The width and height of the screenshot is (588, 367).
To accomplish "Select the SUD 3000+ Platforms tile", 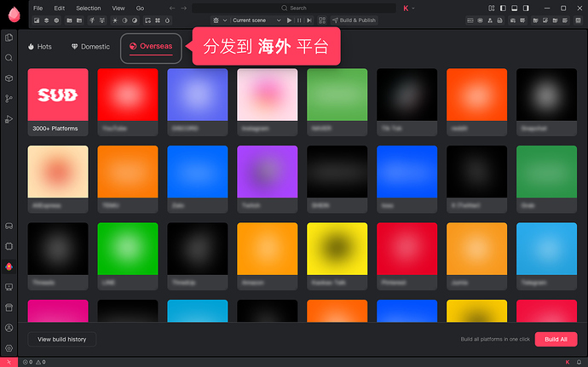I will (x=58, y=102).
